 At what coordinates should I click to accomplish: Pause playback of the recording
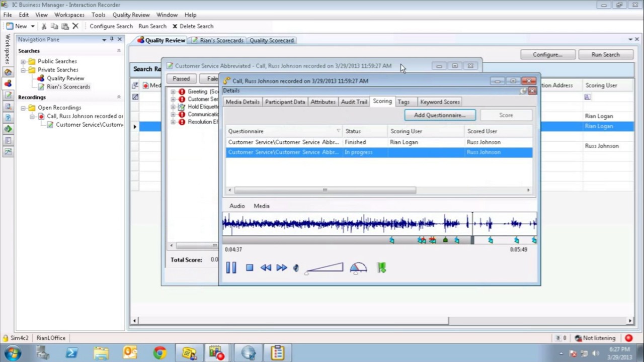231,268
